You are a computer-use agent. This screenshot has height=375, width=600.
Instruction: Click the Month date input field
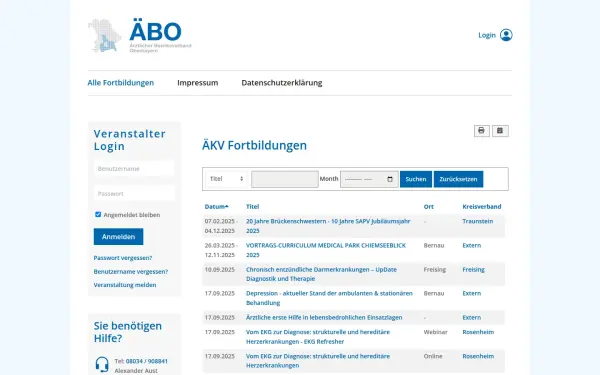click(x=369, y=179)
